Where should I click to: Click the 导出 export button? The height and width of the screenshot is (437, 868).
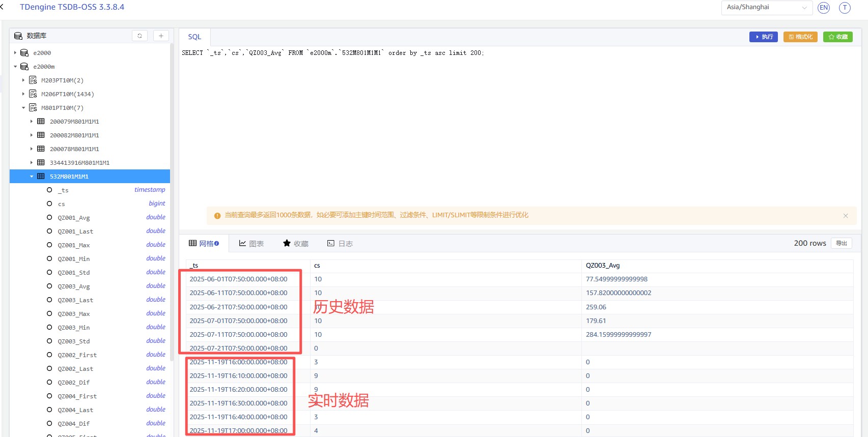(x=841, y=243)
